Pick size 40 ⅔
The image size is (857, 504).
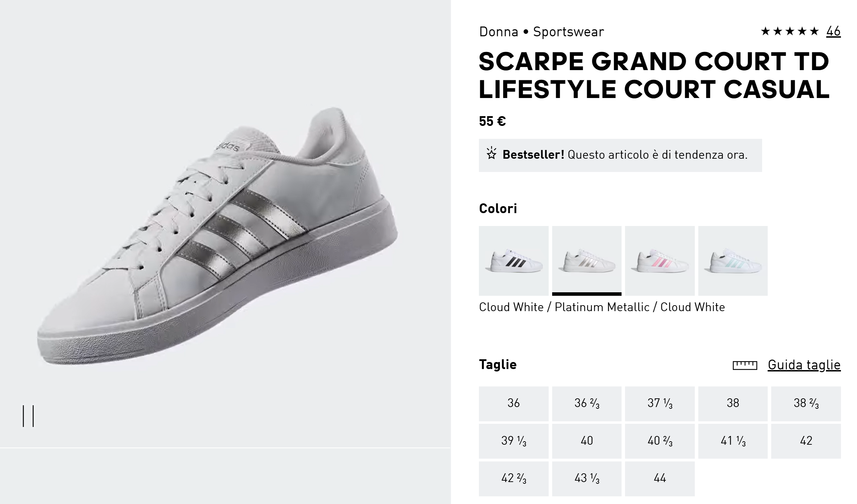[660, 441]
